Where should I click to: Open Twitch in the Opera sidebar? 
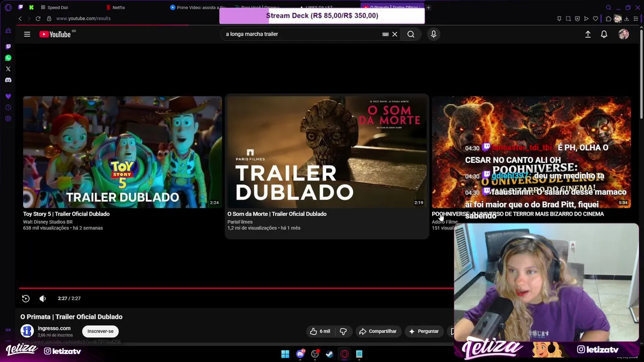(8, 46)
